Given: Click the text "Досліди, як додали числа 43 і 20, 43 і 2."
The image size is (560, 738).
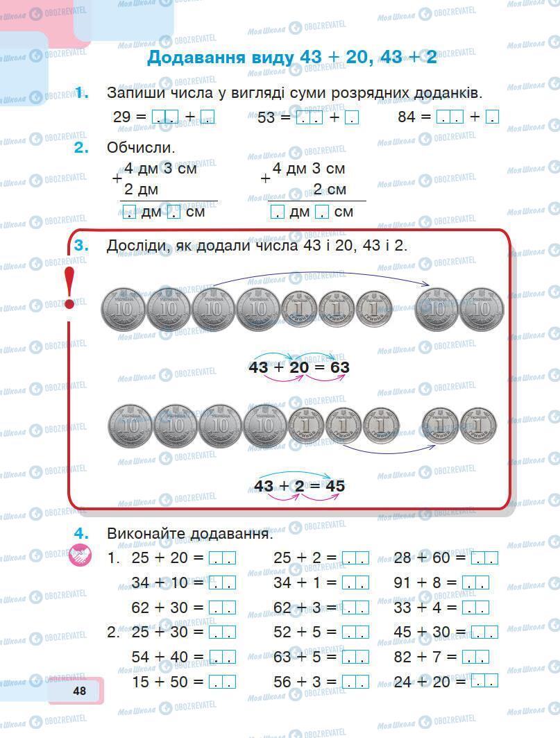Looking at the screenshot, I should [x=257, y=246].
